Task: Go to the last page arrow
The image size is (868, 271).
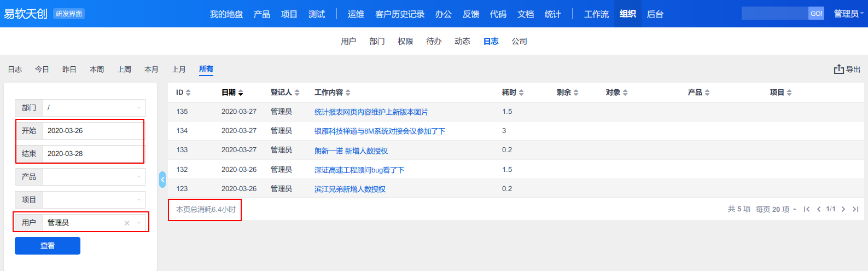Action: [x=855, y=209]
